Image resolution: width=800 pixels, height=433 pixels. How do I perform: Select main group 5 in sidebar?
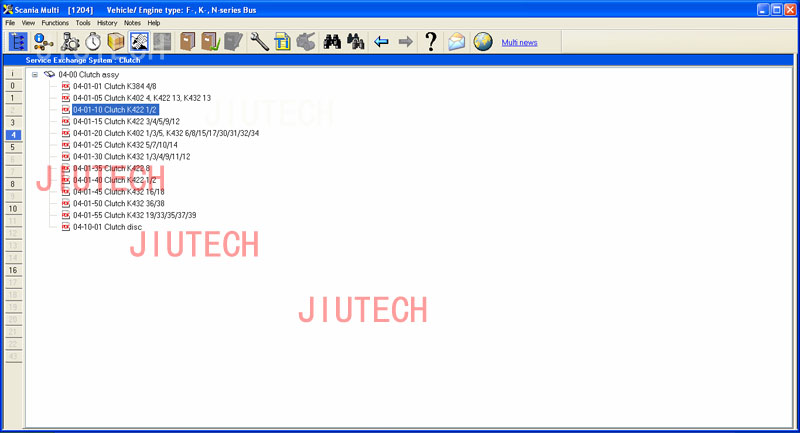pyautogui.click(x=13, y=147)
